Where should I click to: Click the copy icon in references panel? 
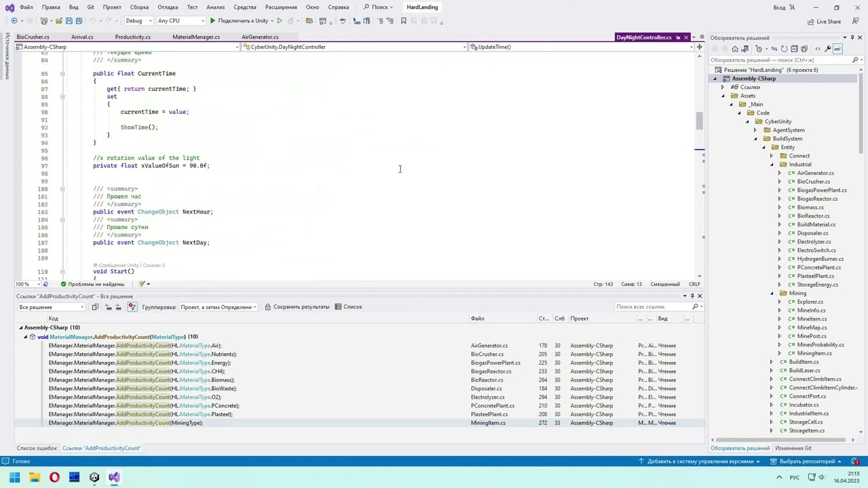95,307
